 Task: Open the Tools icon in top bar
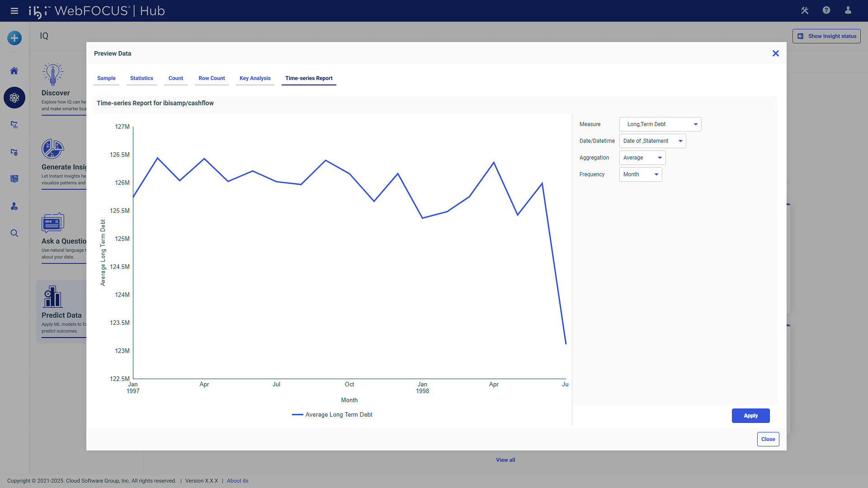coord(805,10)
